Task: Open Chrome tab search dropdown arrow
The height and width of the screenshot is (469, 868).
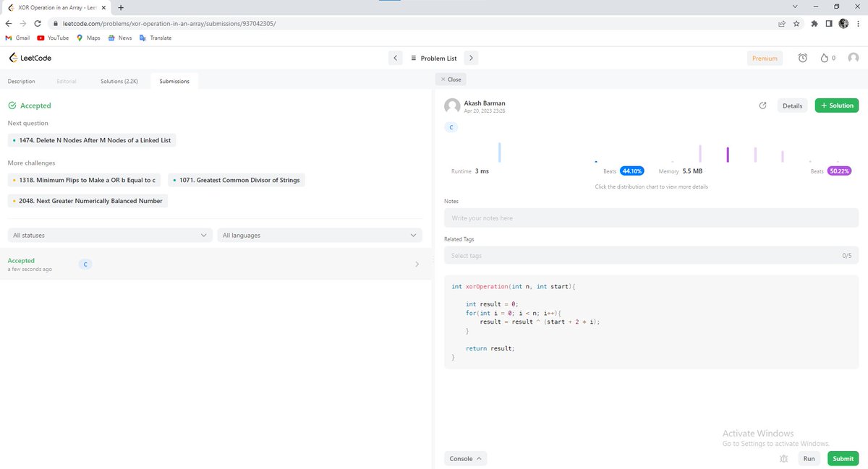Action: 795,7
